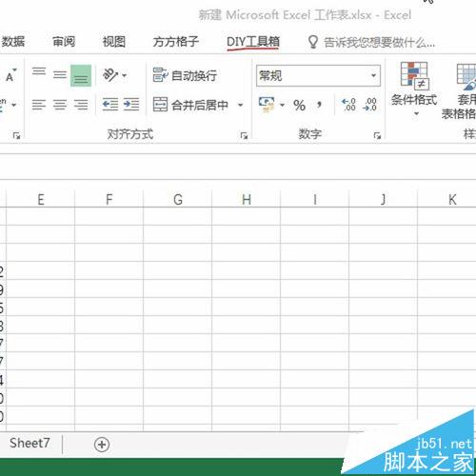Open the DIY工具箱 tab
This screenshot has width=476, height=476.
pyautogui.click(x=253, y=42)
